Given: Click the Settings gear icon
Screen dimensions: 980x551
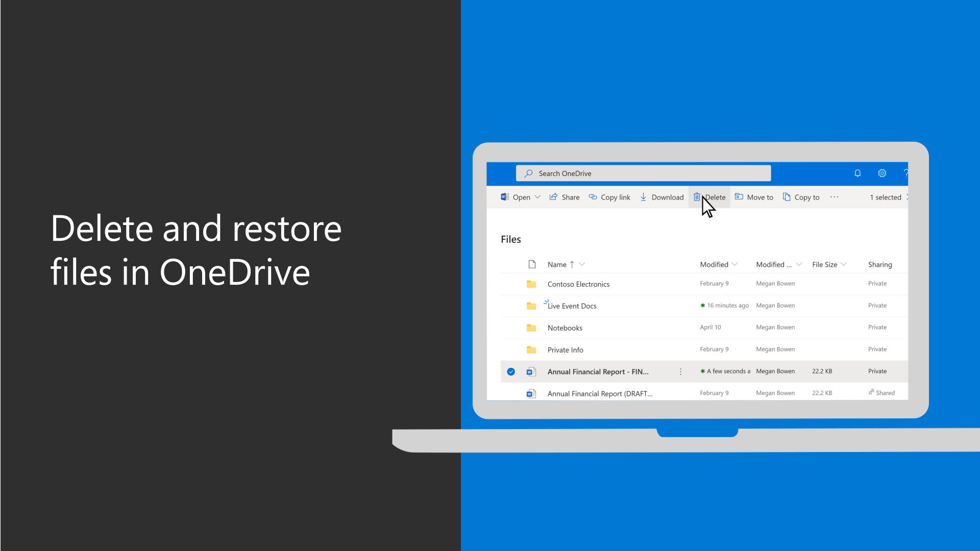Looking at the screenshot, I should tap(881, 173).
